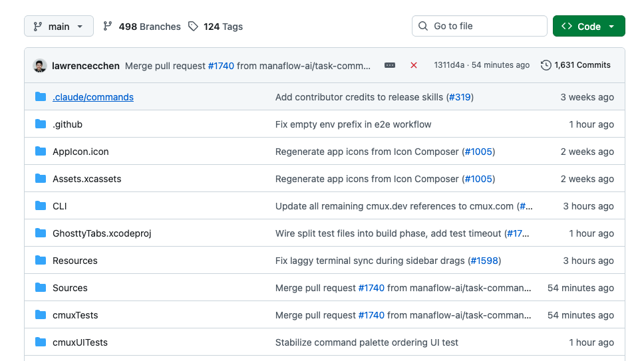This screenshot has height=361, width=644.
Task: Open the CLI folder
Action: click(x=60, y=206)
